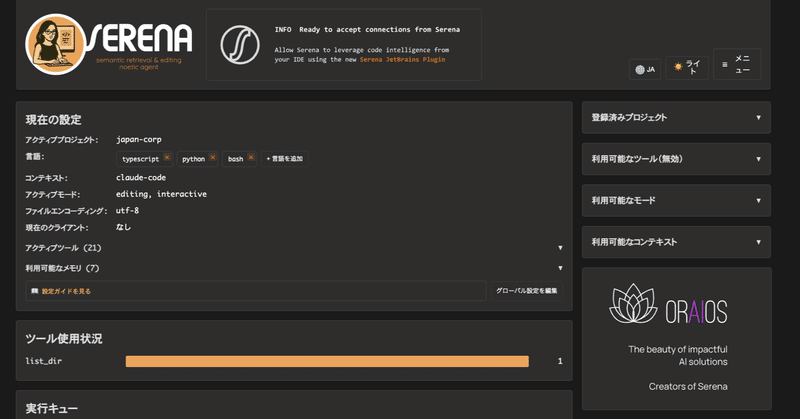The height and width of the screenshot is (419, 800).
Task: Expand the 利用可能なモード panel
Action: click(676, 201)
